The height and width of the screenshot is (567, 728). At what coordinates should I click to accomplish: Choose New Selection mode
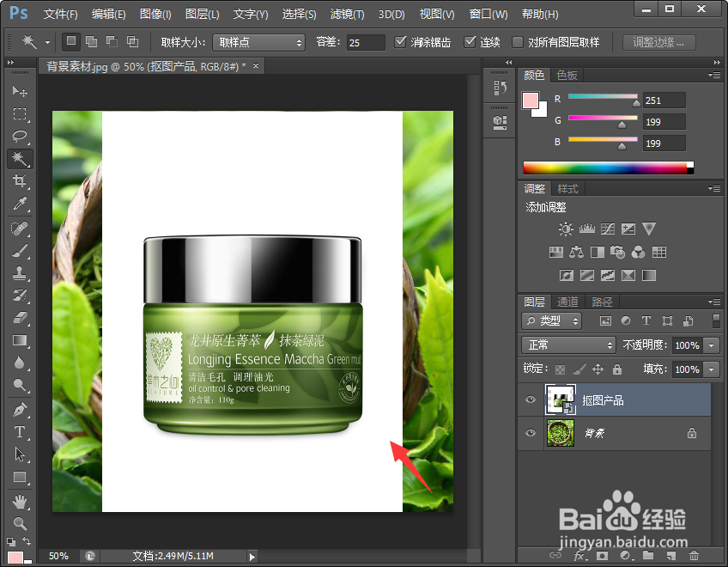tap(71, 41)
